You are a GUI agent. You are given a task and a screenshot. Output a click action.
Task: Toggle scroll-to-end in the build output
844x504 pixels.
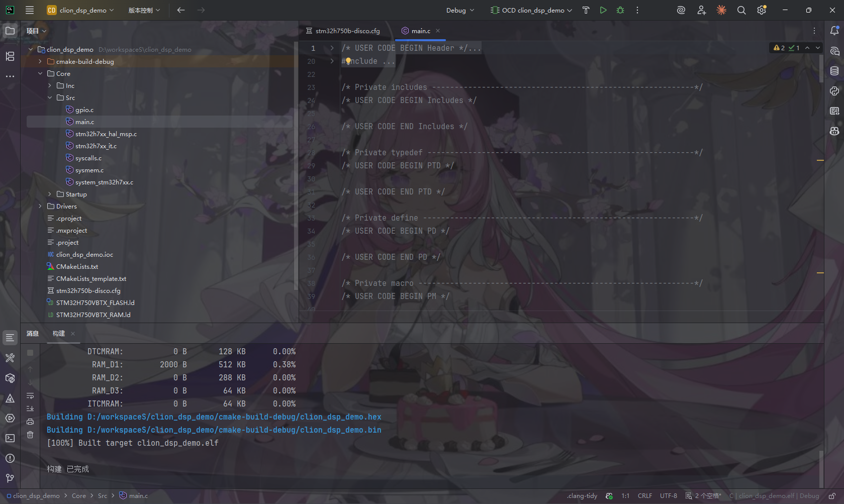click(30, 408)
